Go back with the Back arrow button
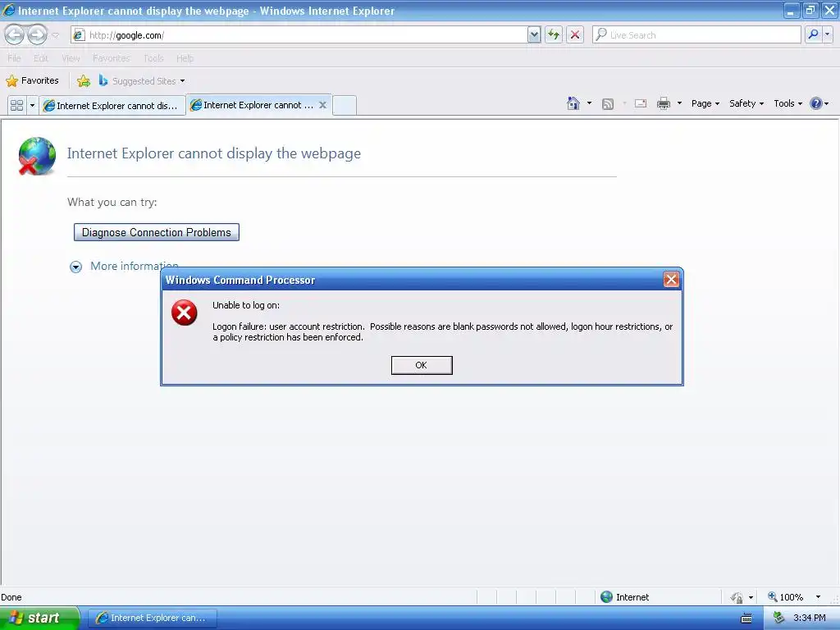 click(x=14, y=34)
